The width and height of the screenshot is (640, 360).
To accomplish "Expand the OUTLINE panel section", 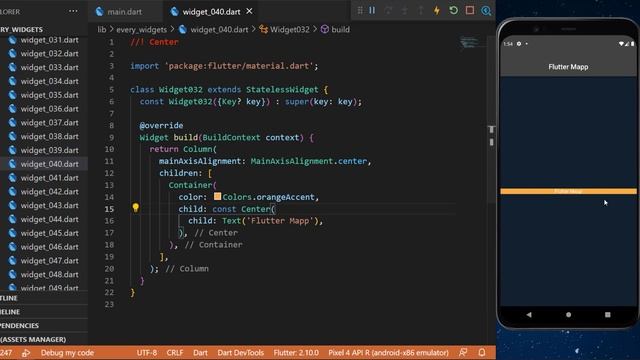I will pos(44,298).
